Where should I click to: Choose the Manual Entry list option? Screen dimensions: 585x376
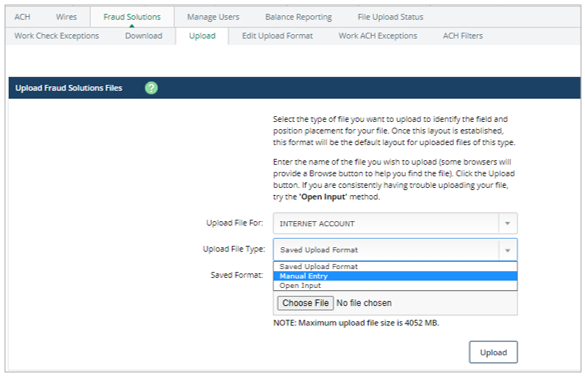click(395, 276)
